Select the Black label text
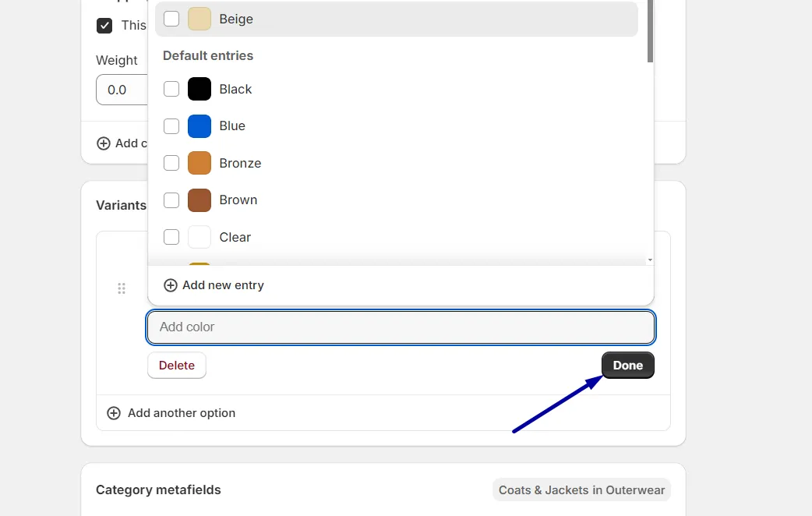The width and height of the screenshot is (812, 516). point(235,89)
